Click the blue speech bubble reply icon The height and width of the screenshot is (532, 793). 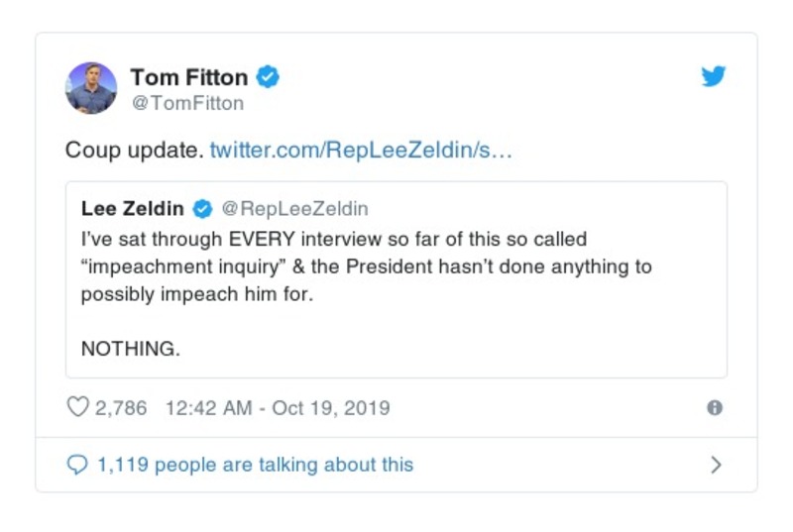(x=77, y=464)
